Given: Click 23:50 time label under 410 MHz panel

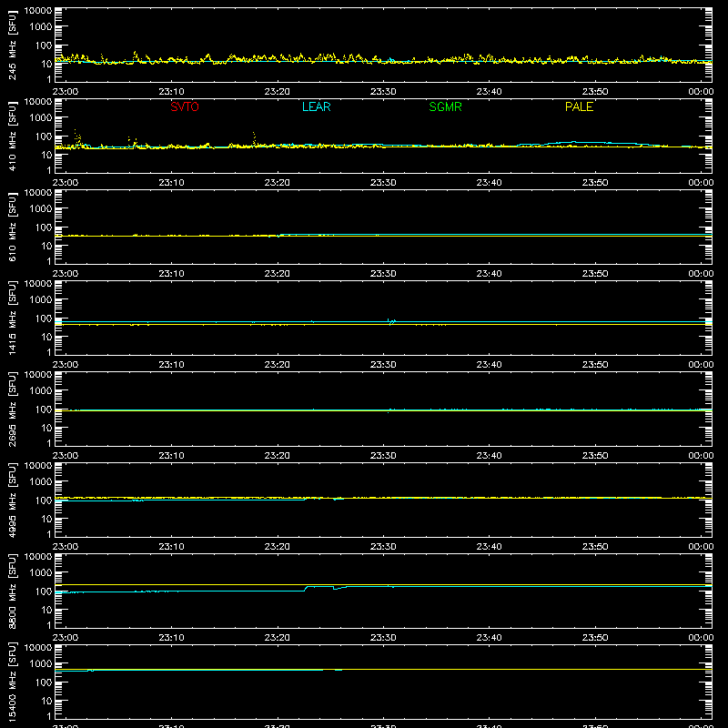Looking at the screenshot, I should pos(595,183).
